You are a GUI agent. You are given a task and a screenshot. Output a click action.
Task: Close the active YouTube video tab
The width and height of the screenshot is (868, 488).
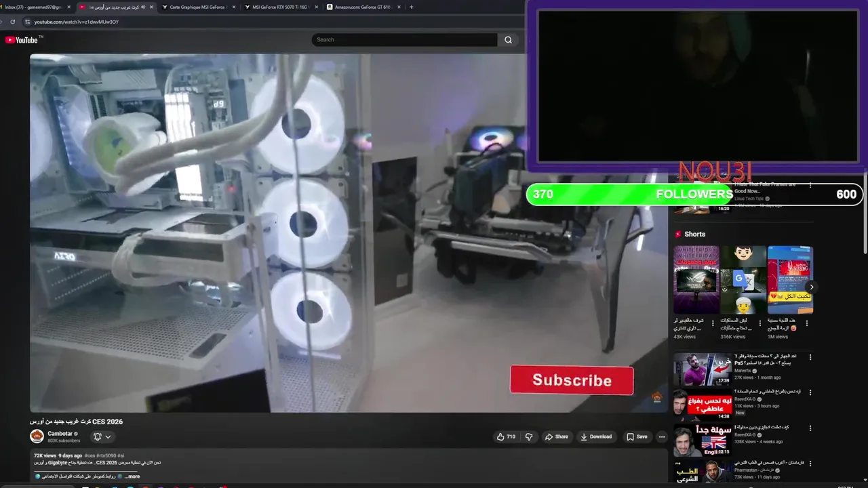point(151,7)
